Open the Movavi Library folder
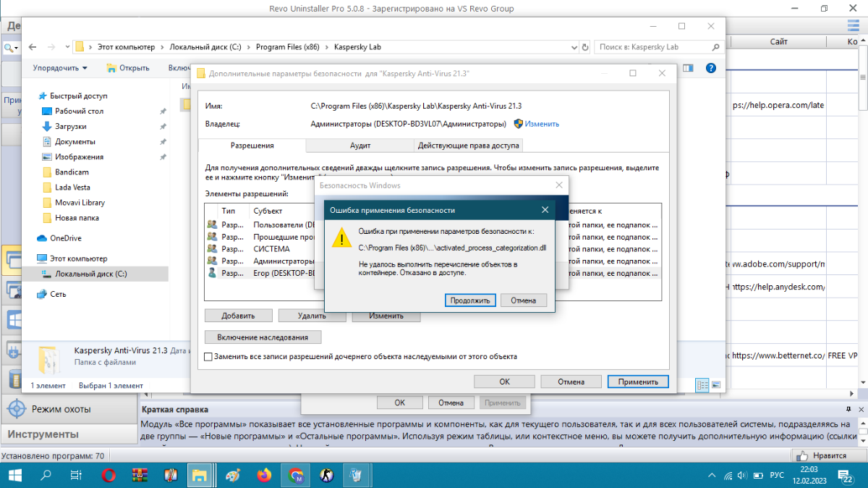The image size is (868, 488). point(80,203)
